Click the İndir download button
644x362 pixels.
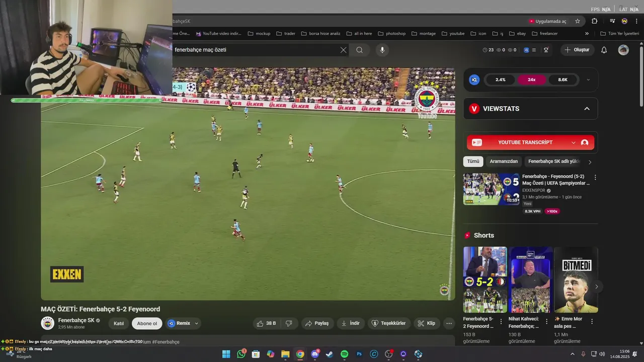coord(350,323)
